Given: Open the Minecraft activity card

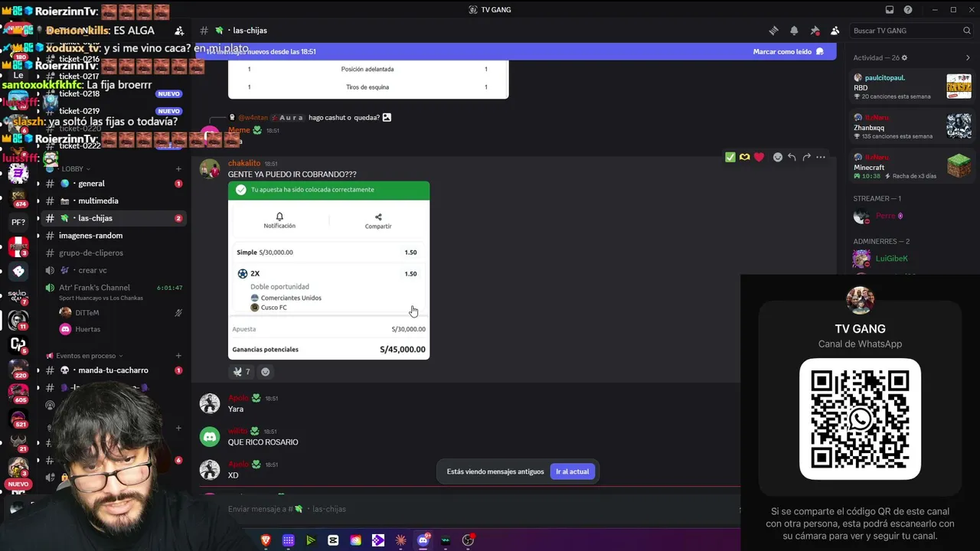Looking at the screenshot, I should point(913,166).
